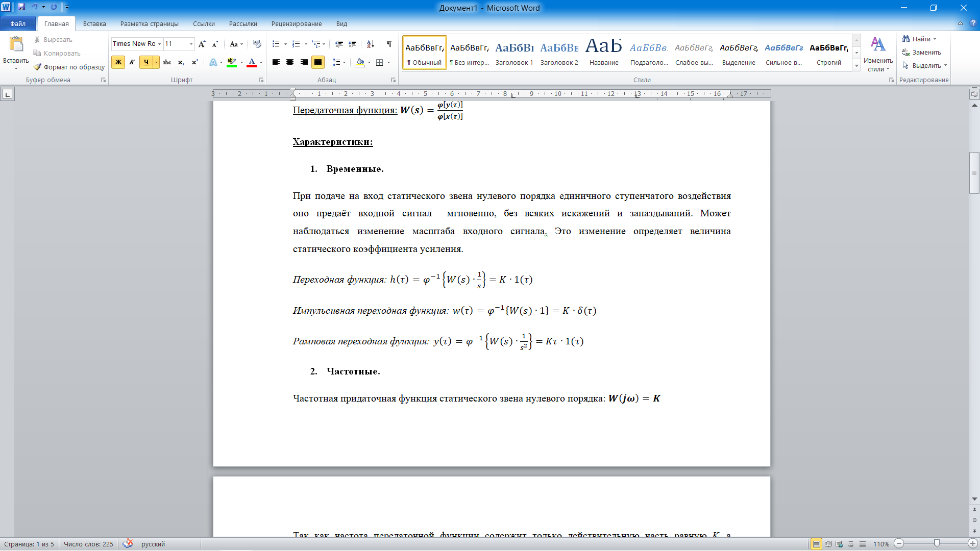Open the Файл tab
980x551 pixels.
(18, 23)
